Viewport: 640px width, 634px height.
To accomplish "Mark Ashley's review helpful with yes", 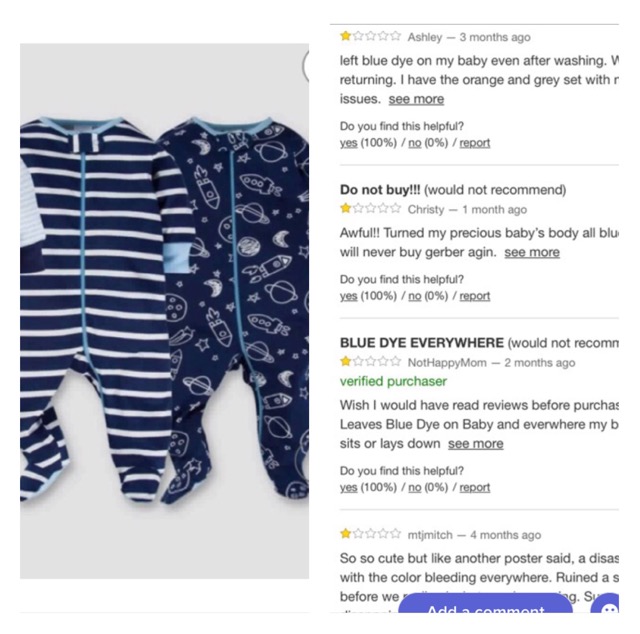I will coord(349,143).
